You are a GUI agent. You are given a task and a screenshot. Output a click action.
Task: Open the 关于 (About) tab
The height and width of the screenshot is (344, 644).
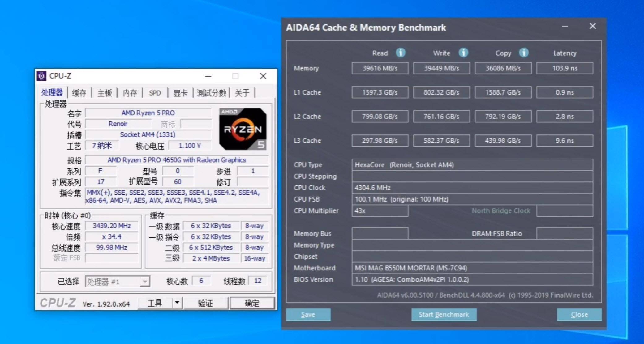[242, 93]
